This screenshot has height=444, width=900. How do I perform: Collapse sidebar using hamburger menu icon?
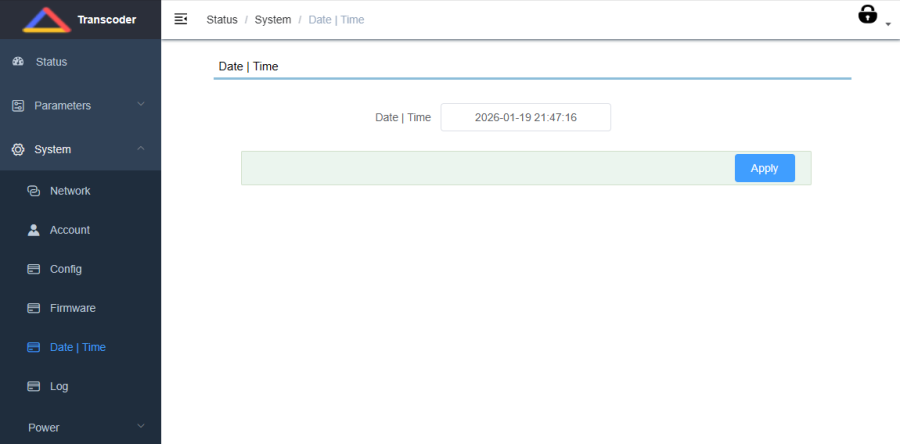(181, 19)
